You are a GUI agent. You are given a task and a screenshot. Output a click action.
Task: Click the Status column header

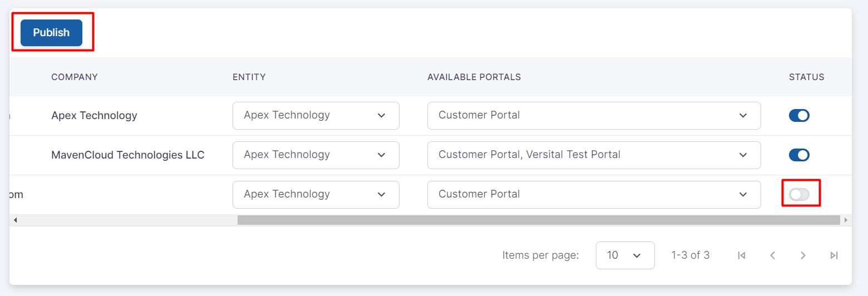point(806,77)
